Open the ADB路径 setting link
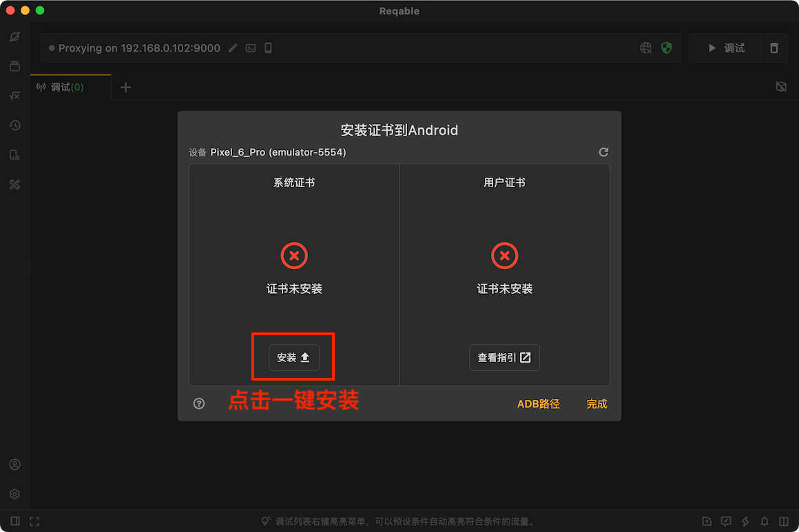Screen dimensions: 799x532 click(538, 404)
